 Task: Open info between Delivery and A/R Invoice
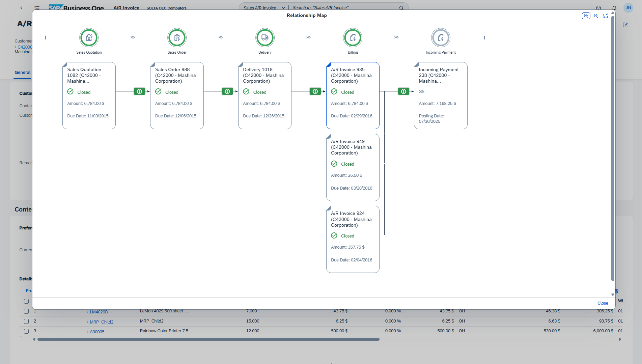pyautogui.click(x=315, y=91)
